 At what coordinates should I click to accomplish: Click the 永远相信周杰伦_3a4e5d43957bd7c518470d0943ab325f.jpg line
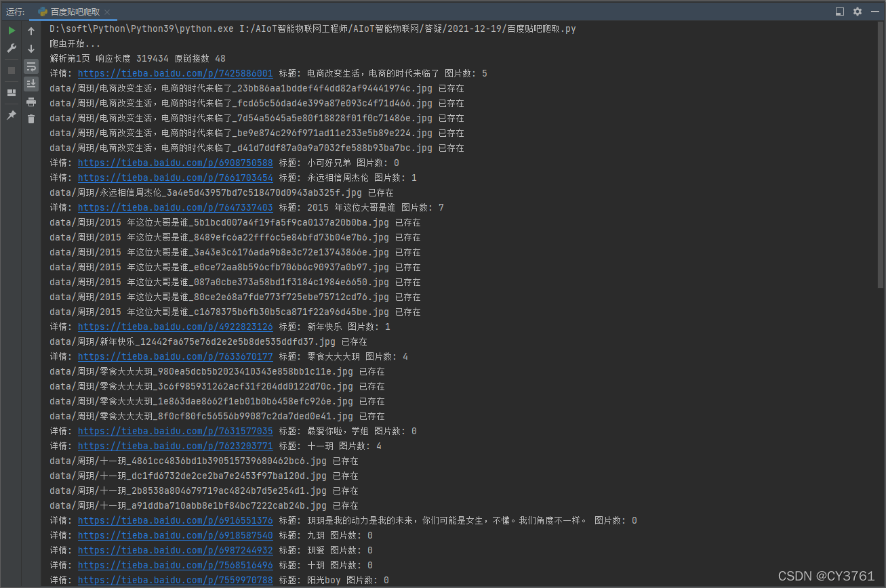[x=222, y=192]
